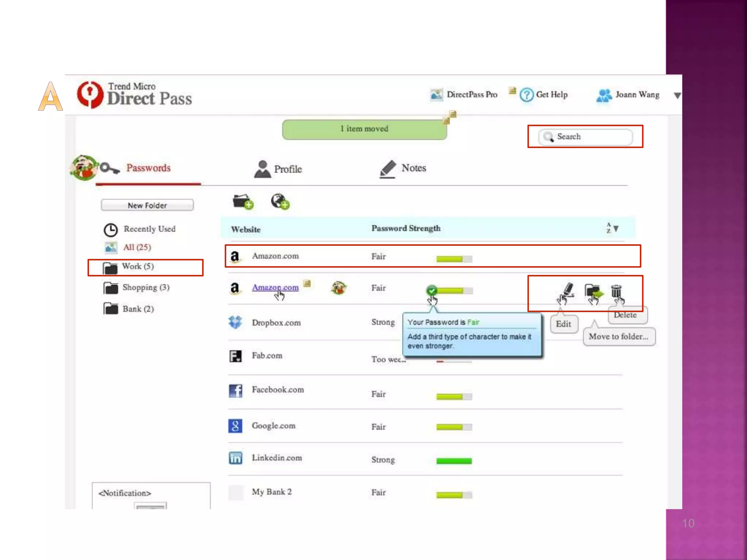The height and width of the screenshot is (560, 747).
Task: Click the green password check icon
Action: click(432, 291)
